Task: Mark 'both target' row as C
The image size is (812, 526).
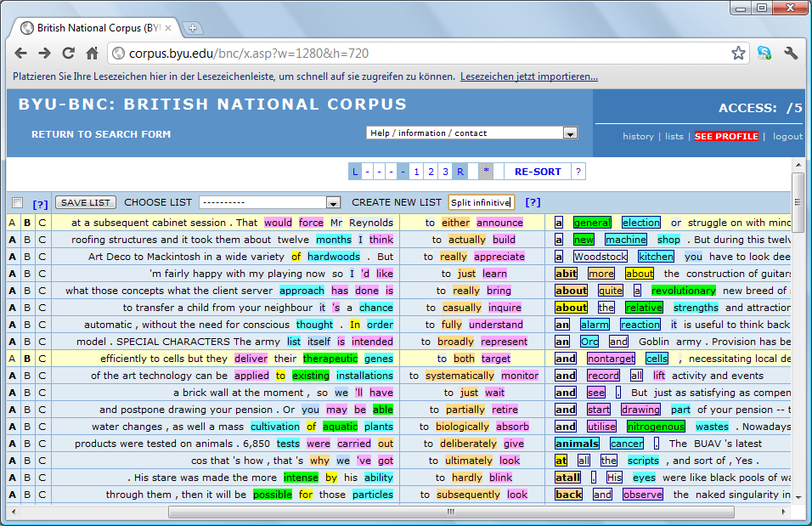Action: [x=42, y=359]
